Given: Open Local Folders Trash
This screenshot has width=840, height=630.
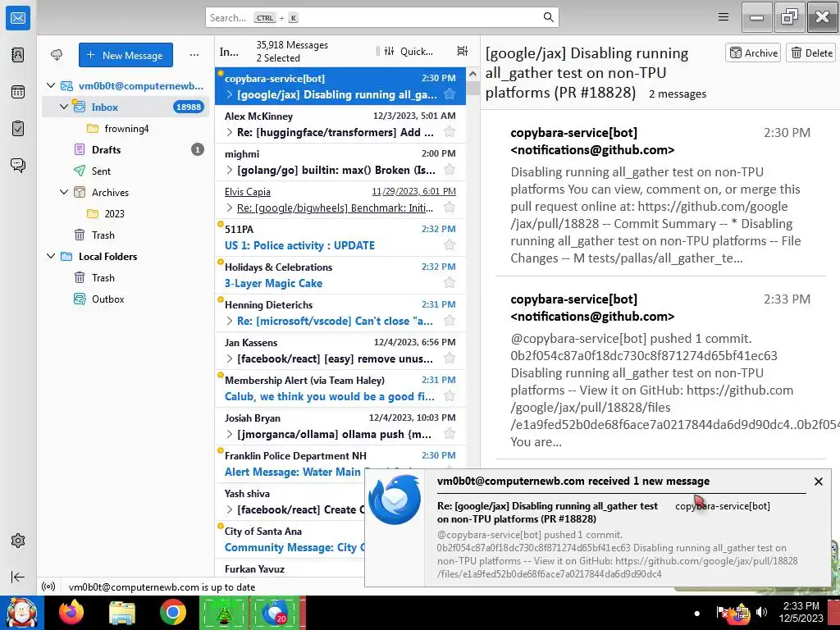Looking at the screenshot, I should [126, 277].
